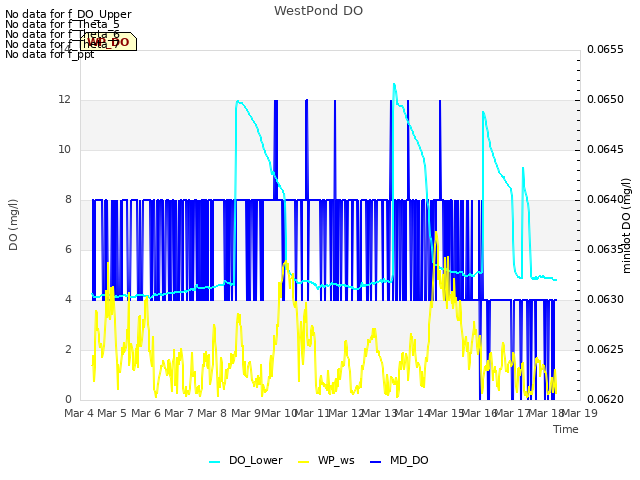Click the 0.0655 right axis tick label
The image size is (640, 480).
coord(605,49)
